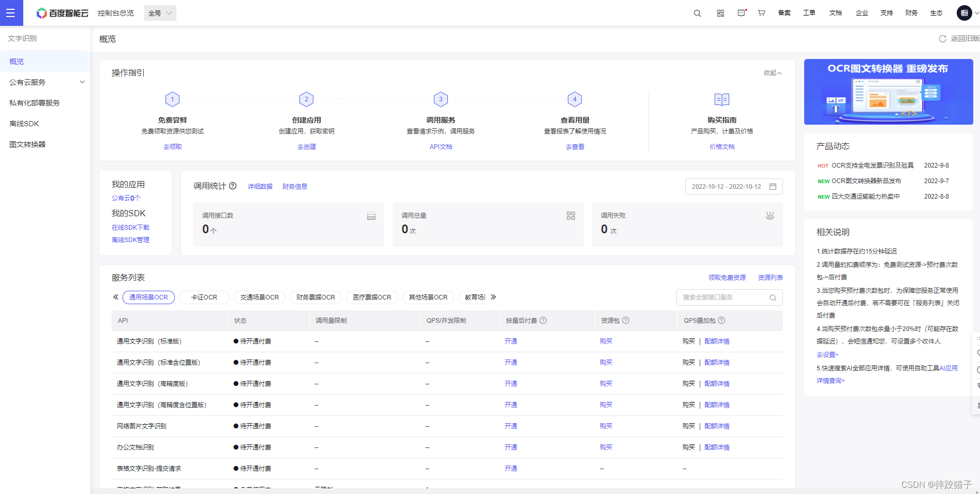Click the search magnifier icon in header

click(697, 13)
